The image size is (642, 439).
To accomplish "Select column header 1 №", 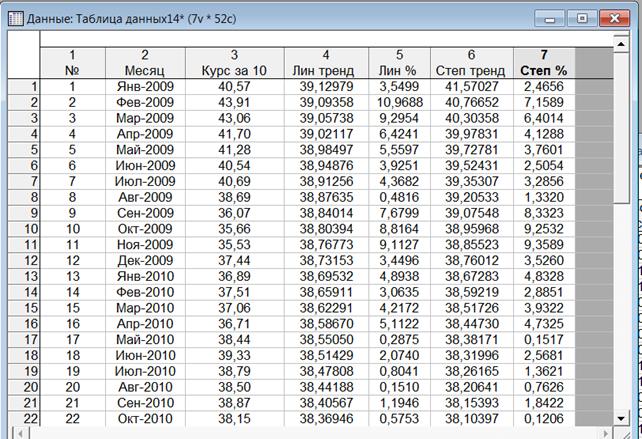I will click(x=72, y=63).
